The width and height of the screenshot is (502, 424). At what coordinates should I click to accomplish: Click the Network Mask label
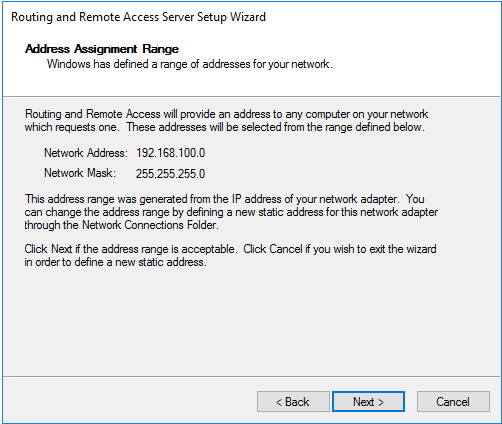[80, 173]
